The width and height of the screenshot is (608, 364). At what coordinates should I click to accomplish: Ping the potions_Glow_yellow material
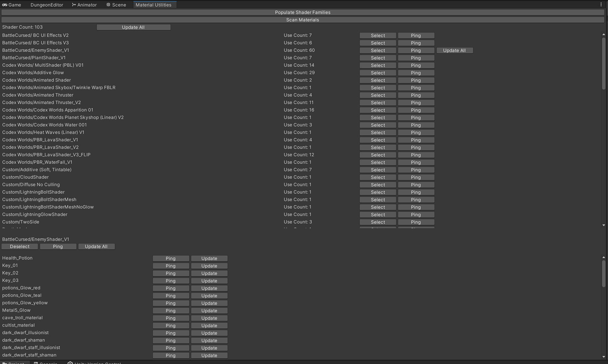point(171,303)
